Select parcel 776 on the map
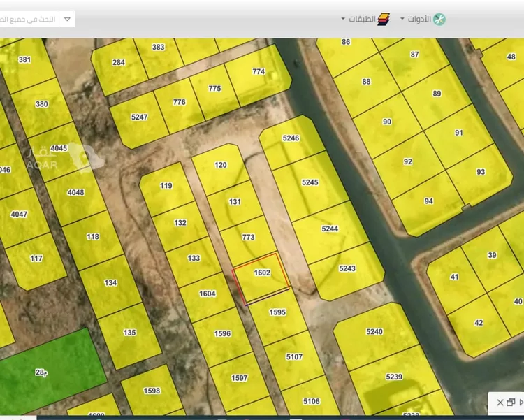 point(179,106)
